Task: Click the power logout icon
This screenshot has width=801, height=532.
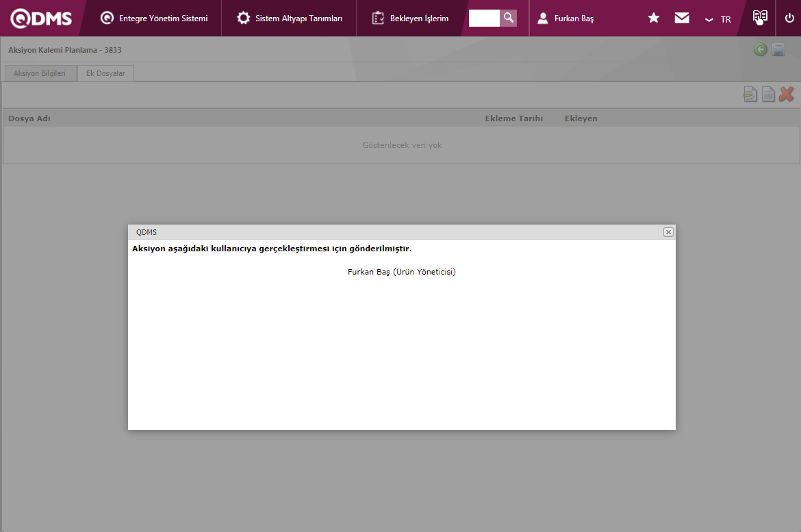Action: pos(789,18)
